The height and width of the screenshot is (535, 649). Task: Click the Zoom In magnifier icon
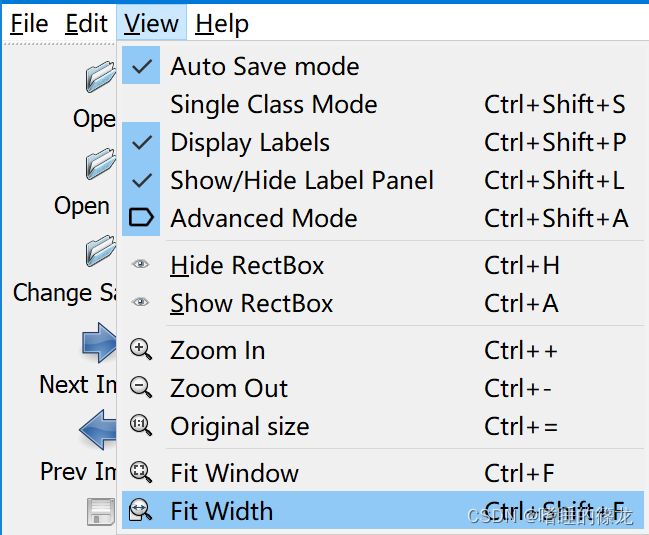pos(141,350)
